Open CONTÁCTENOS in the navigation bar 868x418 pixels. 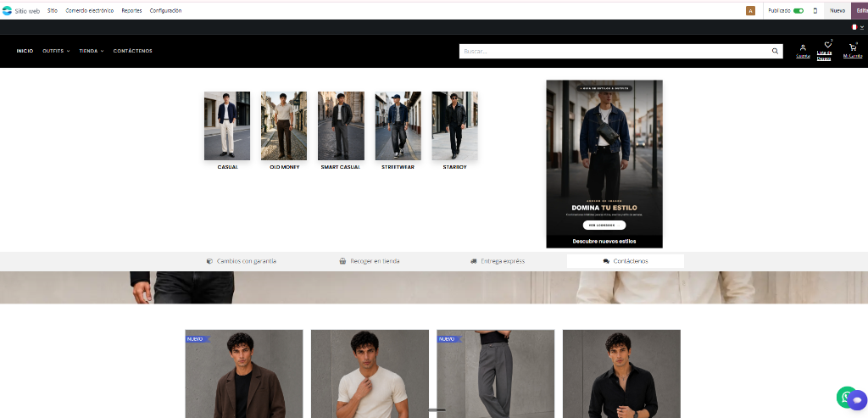133,51
